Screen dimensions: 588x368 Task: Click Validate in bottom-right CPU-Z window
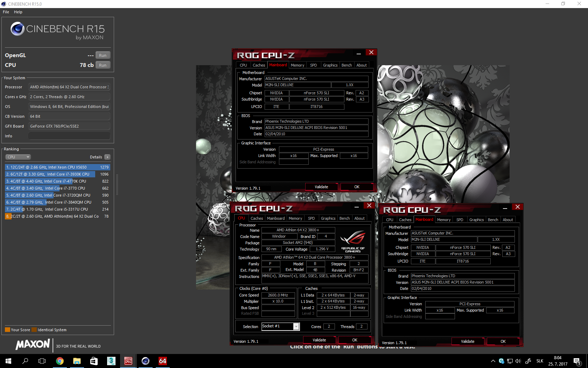click(x=468, y=341)
